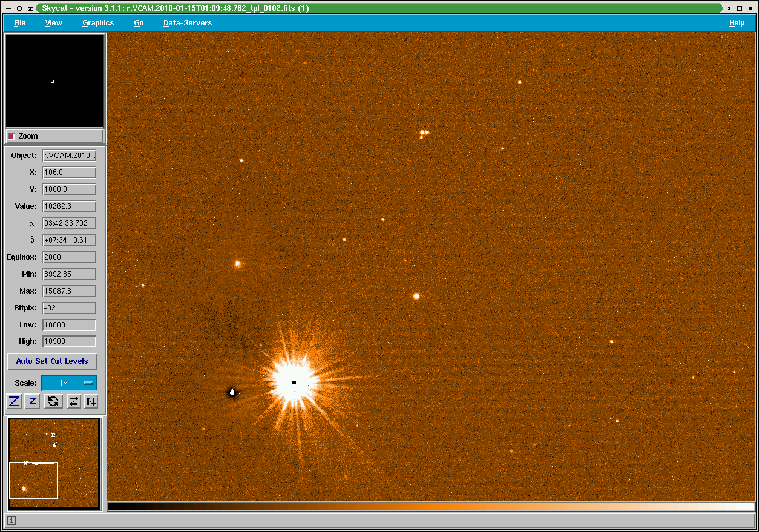Click the High cut level input field

click(x=69, y=341)
